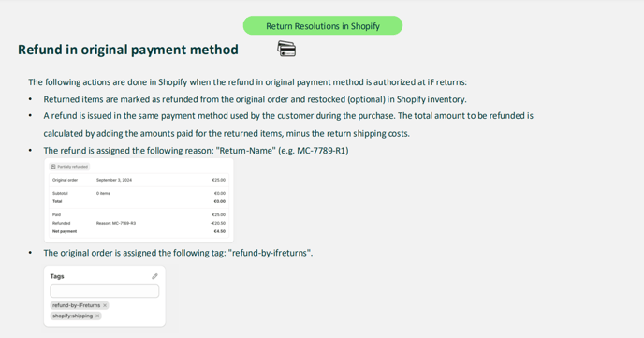Remove the refund-by-iFreturns tag with its X
The height and width of the screenshot is (338, 644).
[x=105, y=305]
